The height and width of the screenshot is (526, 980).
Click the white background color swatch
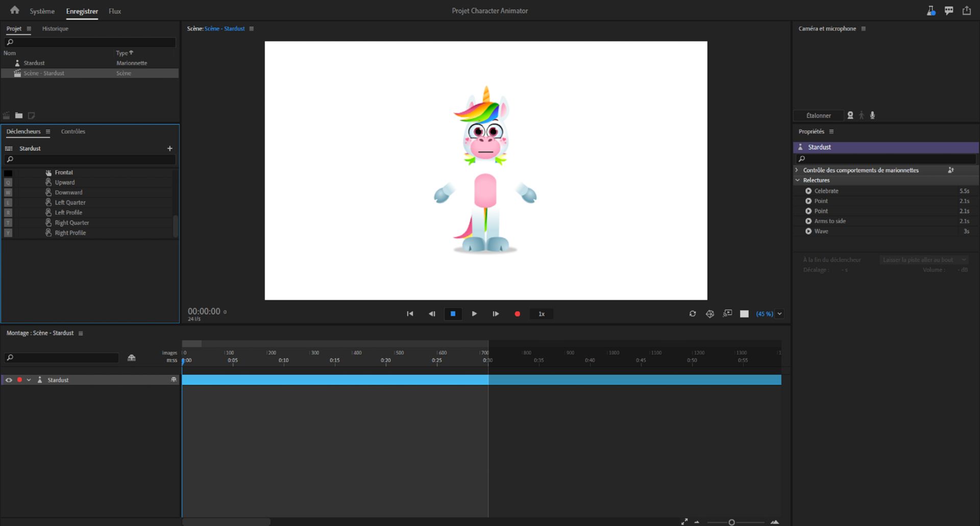[x=744, y=314]
